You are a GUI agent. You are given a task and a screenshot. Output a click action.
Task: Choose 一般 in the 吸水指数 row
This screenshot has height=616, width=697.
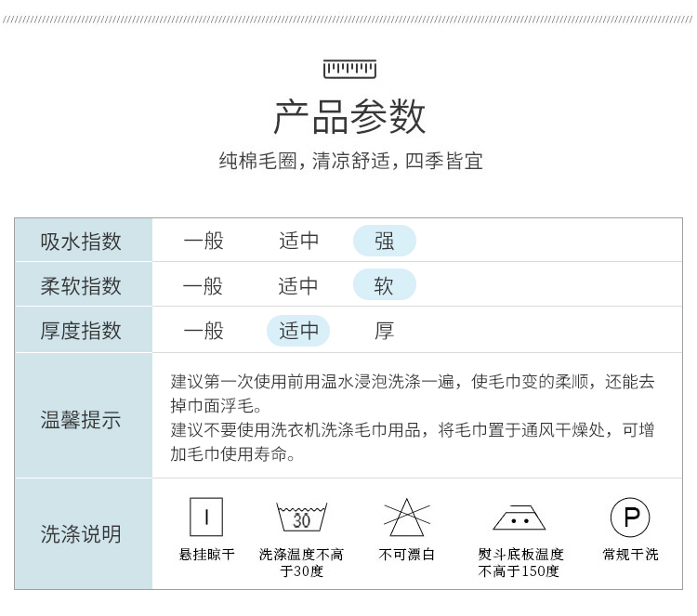(x=204, y=242)
